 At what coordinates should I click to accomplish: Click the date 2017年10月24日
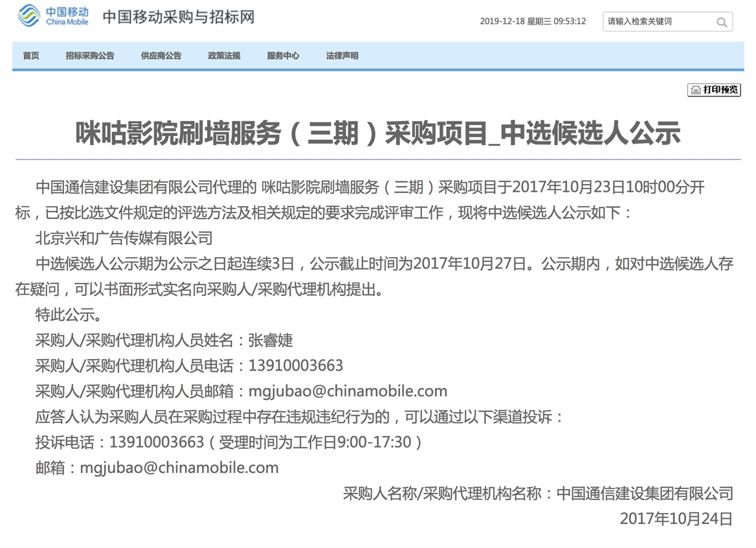tap(676, 519)
